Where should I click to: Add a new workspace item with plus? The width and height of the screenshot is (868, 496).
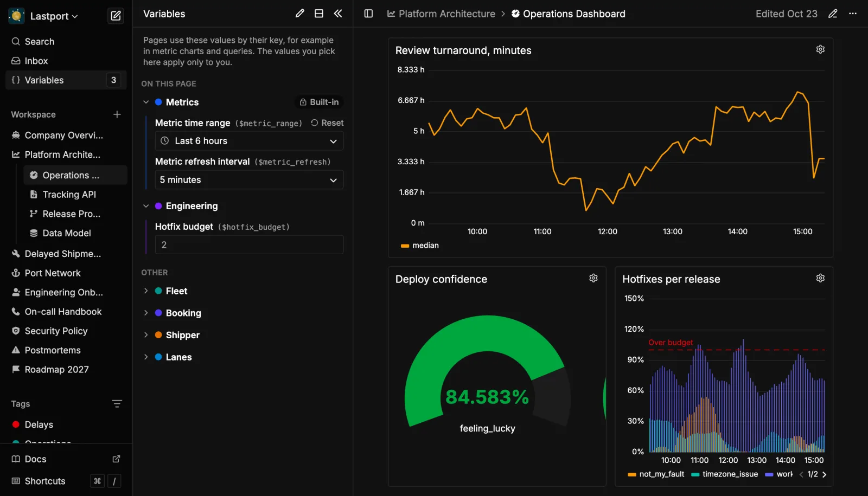(x=117, y=114)
